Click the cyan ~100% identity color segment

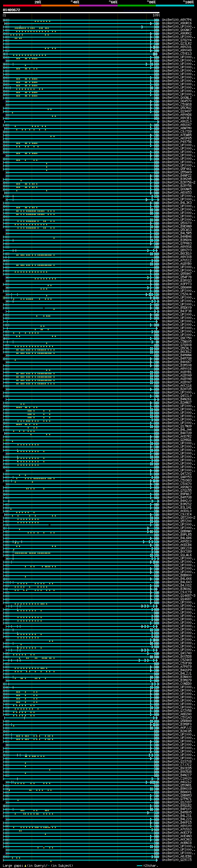(175, 6)
